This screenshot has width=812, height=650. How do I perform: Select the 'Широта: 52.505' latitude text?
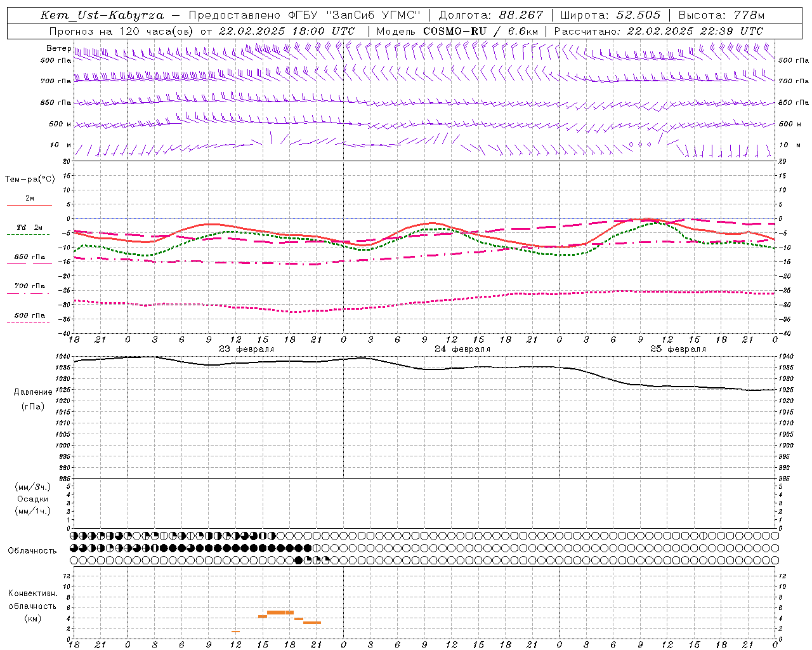tap(611, 15)
